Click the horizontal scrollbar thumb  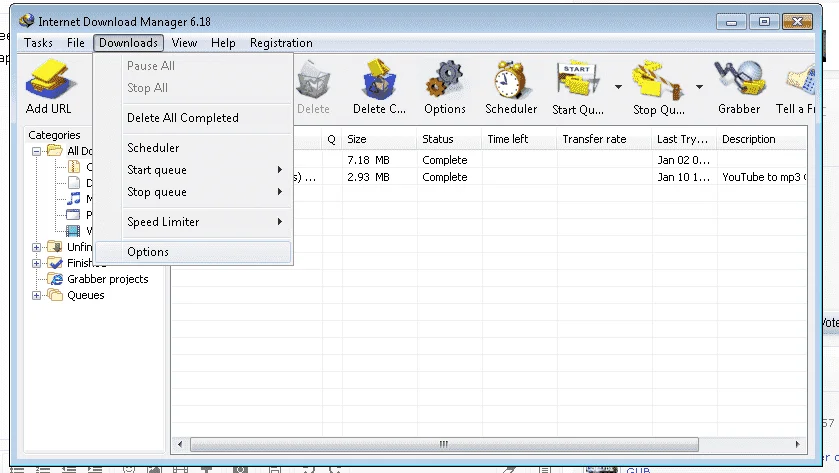point(444,444)
